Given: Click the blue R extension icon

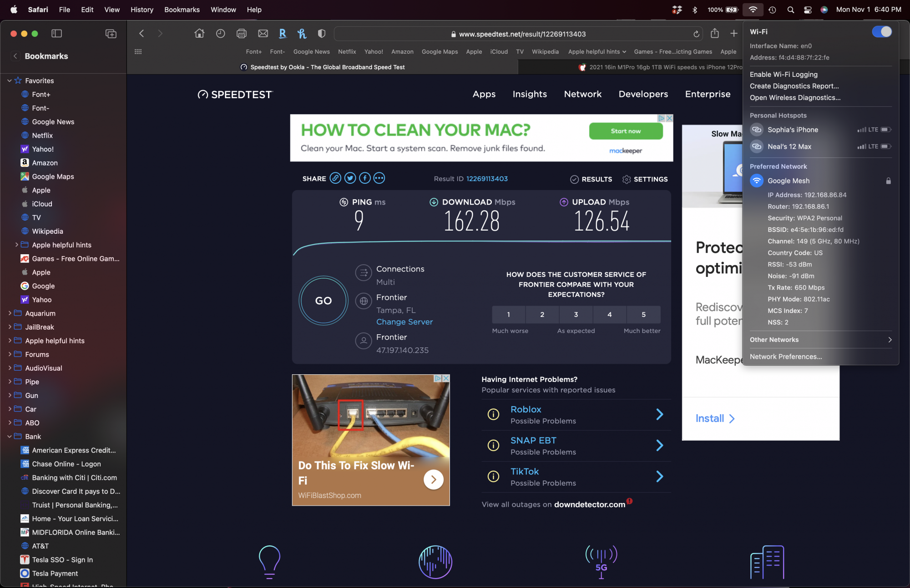Looking at the screenshot, I should point(283,34).
